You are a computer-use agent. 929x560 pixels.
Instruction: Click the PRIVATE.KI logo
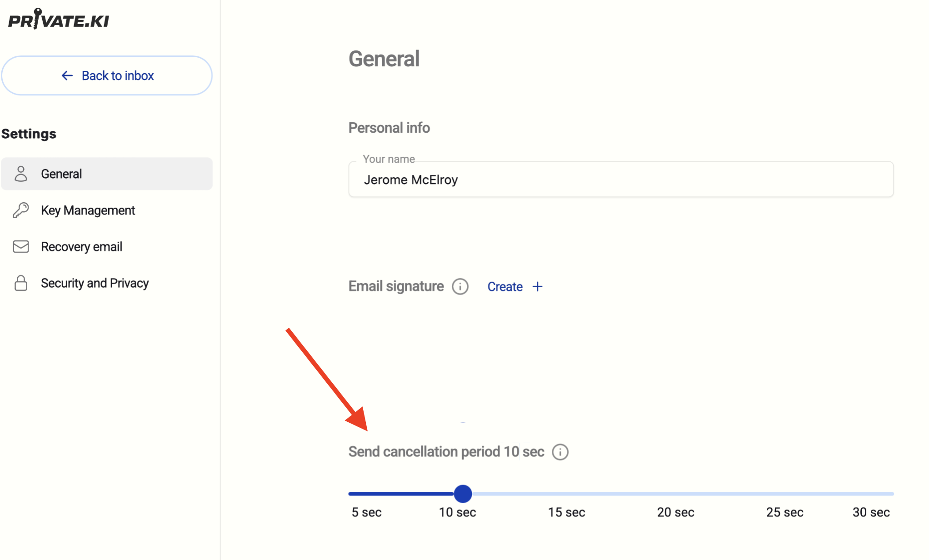(x=59, y=19)
